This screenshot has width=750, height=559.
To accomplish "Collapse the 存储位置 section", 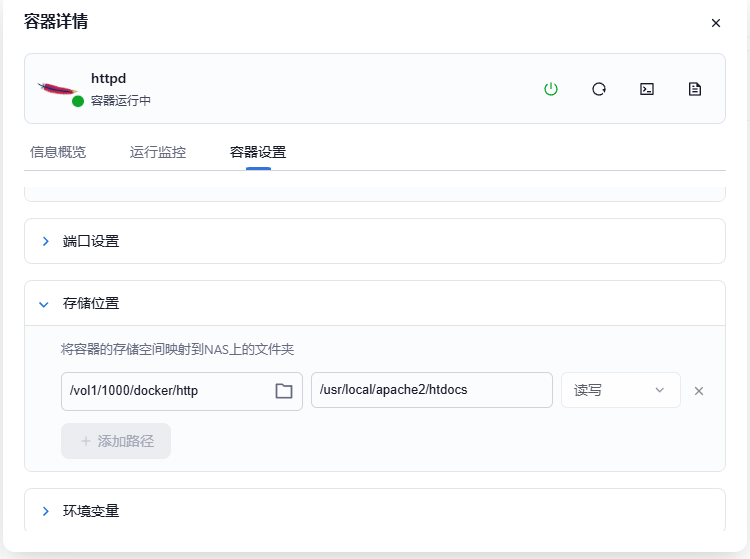I will [375, 303].
